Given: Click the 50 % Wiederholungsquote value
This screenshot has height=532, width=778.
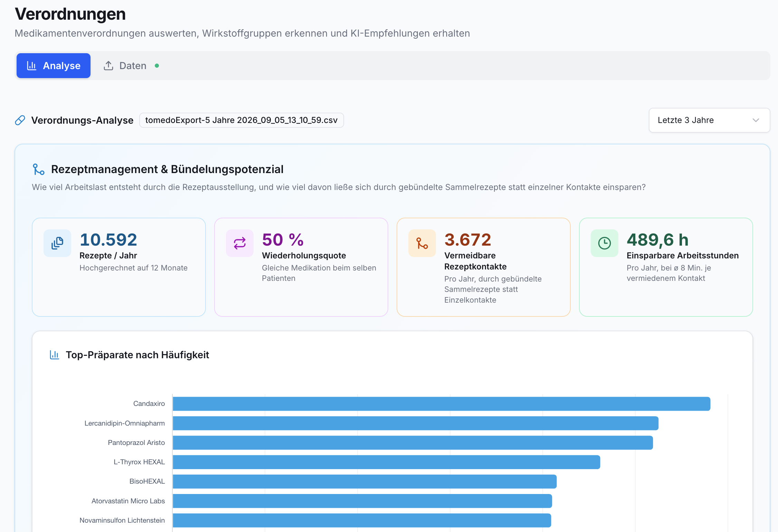Looking at the screenshot, I should click(283, 240).
